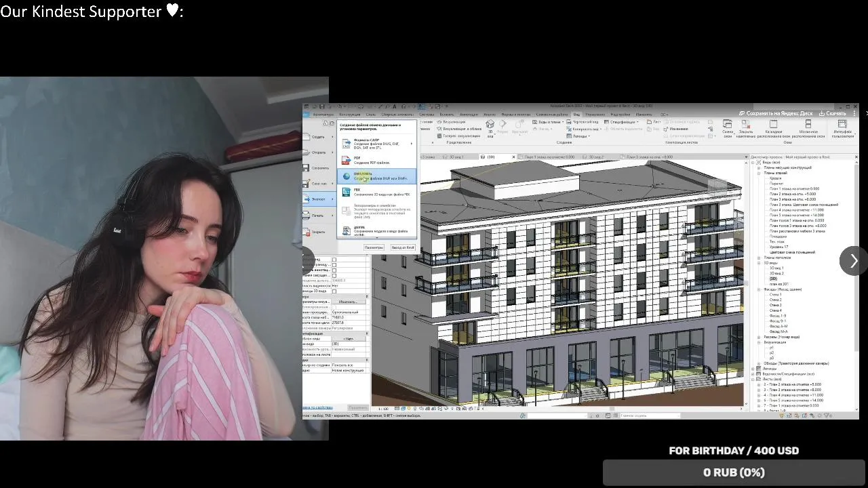The width and height of the screenshot is (868, 488).
Task: Select Уровень 17 in project browser
Action: click(778, 247)
